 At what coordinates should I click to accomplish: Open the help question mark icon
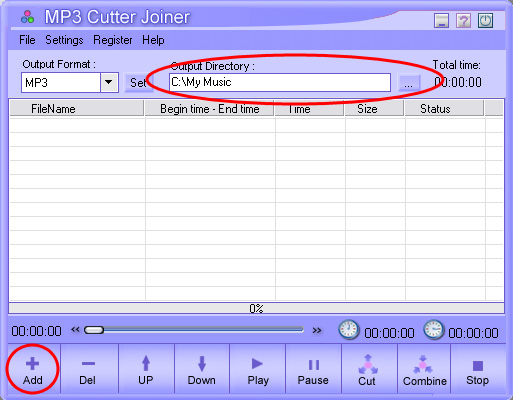(463, 21)
